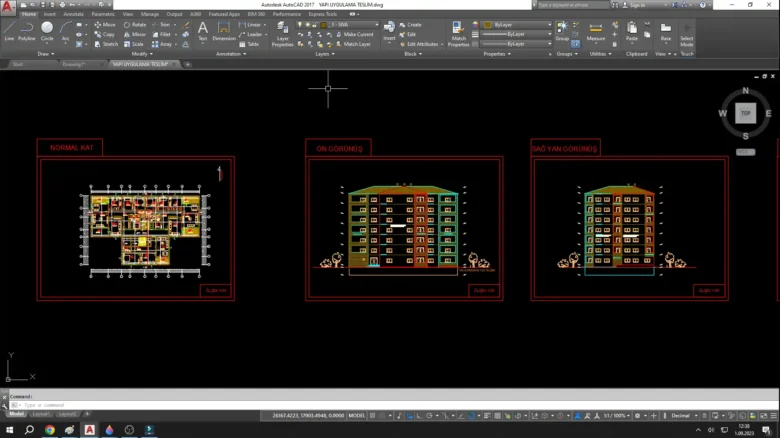This screenshot has width=780, height=438.
Task: Click the Match Properties tool
Action: coord(458,34)
